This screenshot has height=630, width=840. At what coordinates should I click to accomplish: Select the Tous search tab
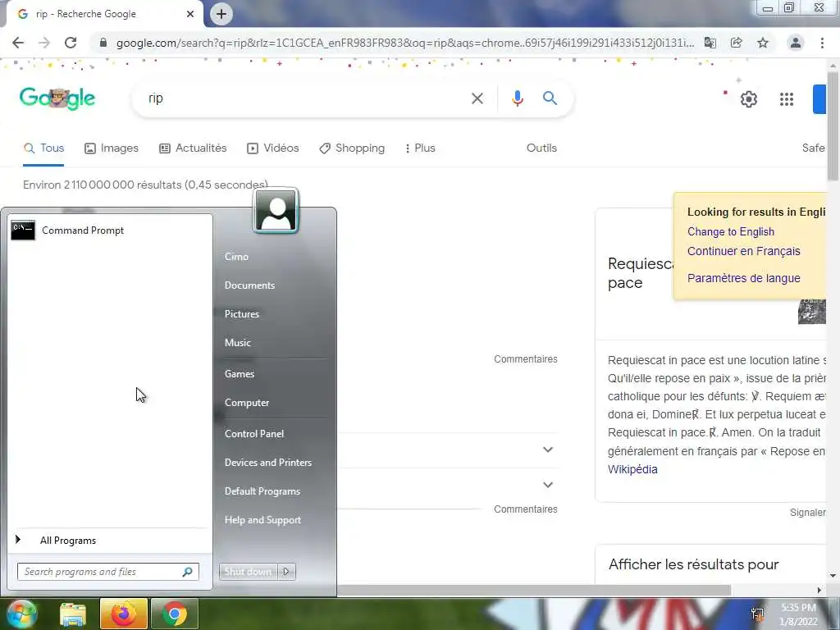pyautogui.click(x=44, y=148)
